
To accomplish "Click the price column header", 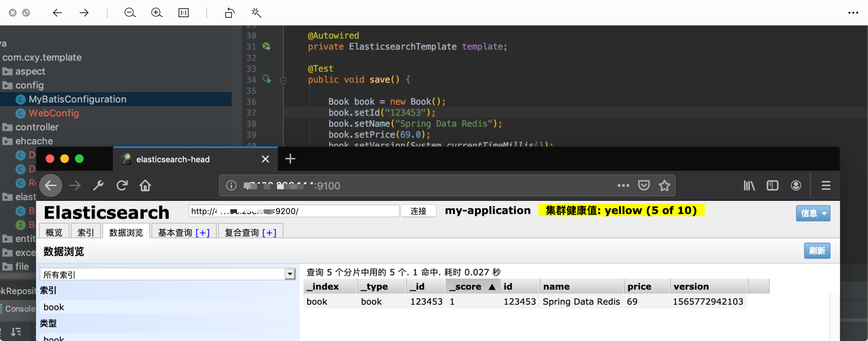I will (x=647, y=287).
